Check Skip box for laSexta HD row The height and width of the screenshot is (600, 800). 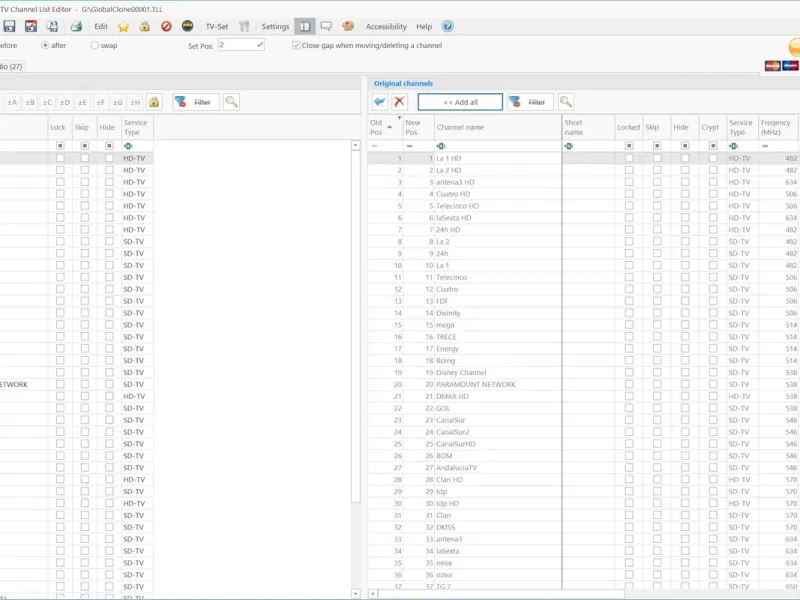click(657, 218)
